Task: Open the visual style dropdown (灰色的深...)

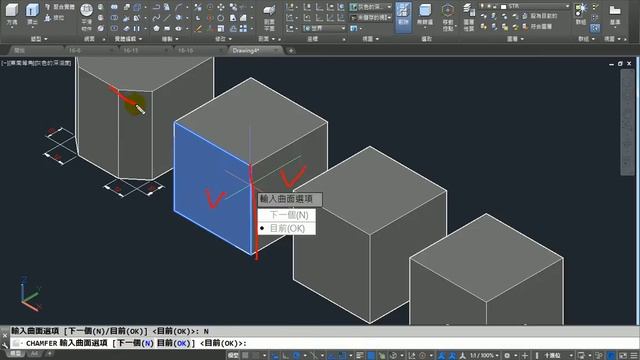Action: click(x=371, y=7)
